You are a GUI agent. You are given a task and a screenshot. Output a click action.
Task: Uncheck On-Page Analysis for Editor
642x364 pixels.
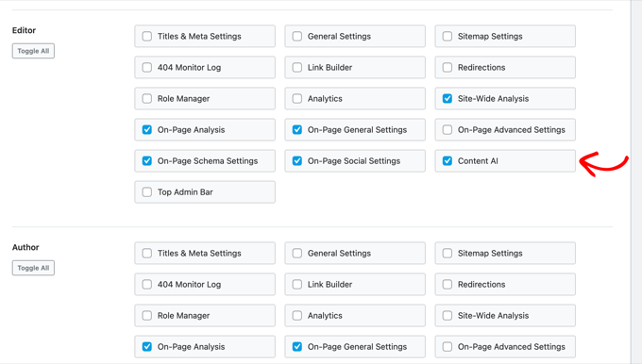coord(147,129)
